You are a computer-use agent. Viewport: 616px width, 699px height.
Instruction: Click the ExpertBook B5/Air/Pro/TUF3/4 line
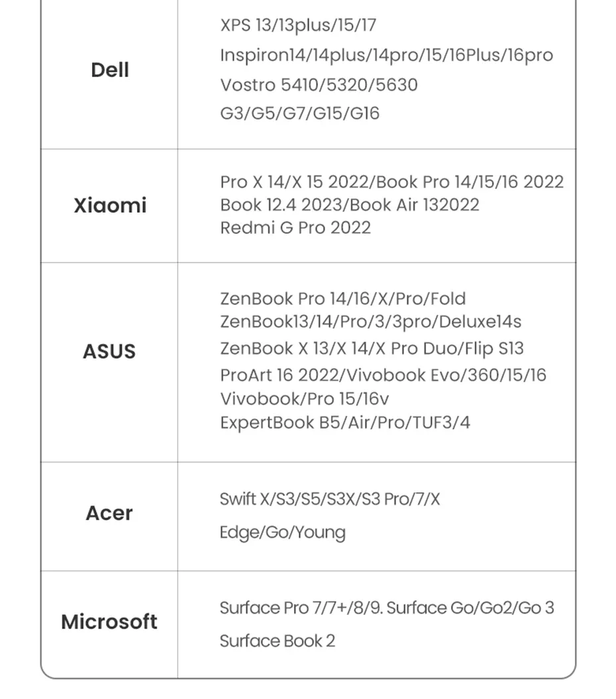click(x=345, y=423)
